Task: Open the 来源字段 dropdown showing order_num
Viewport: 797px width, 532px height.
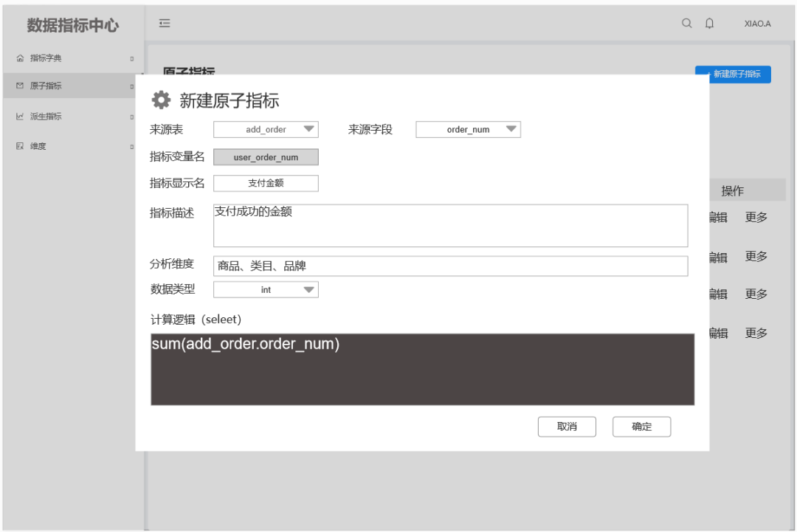Action: (x=468, y=129)
